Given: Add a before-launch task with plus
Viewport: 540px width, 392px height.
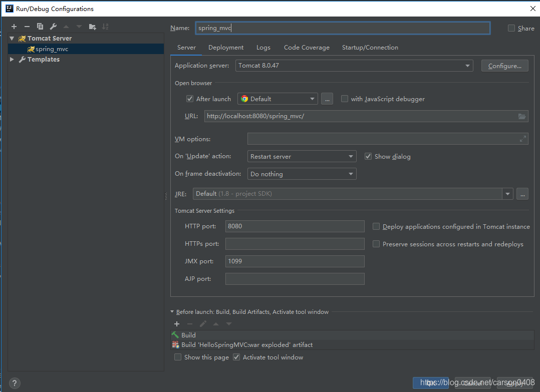Looking at the screenshot, I should tap(177, 324).
